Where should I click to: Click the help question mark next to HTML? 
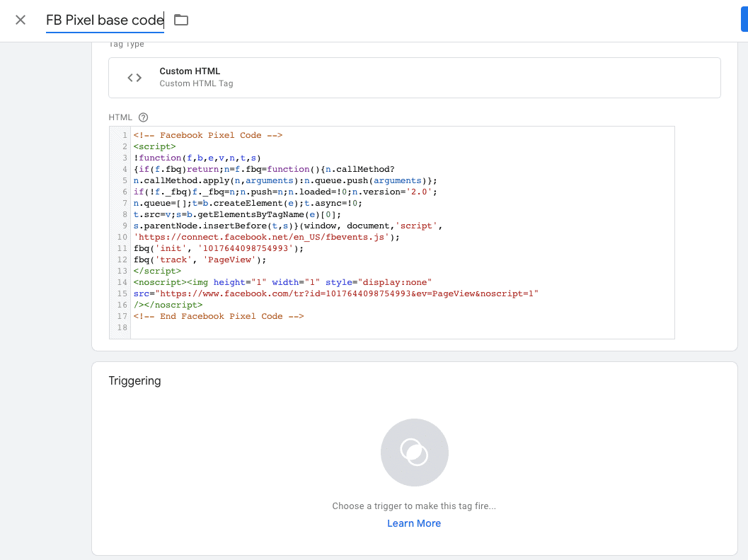click(144, 117)
